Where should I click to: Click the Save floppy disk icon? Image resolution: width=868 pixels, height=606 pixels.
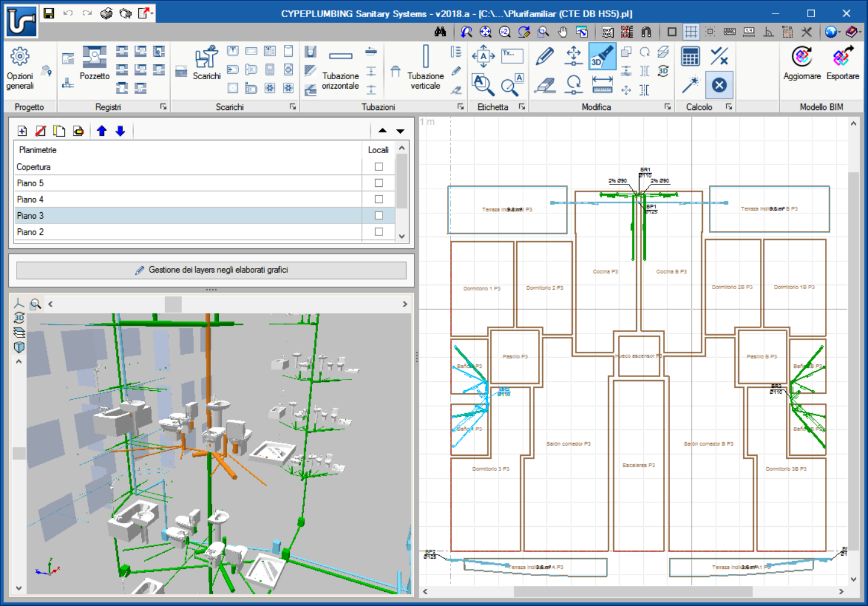tap(49, 13)
